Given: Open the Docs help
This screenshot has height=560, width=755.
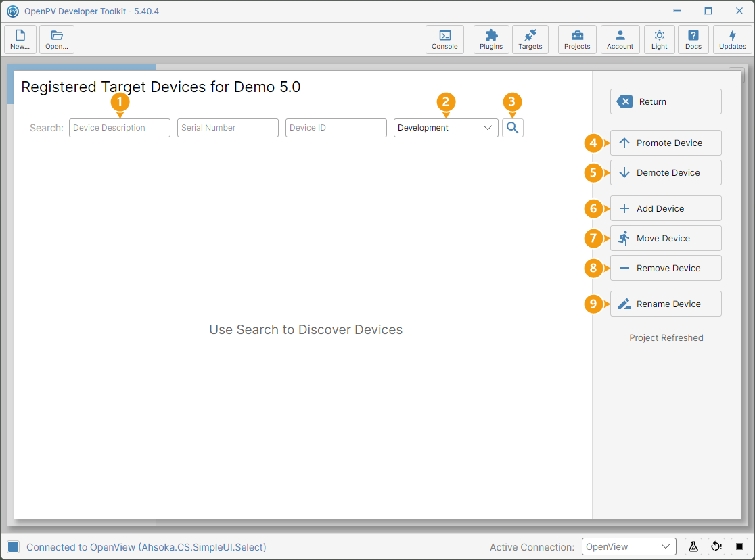Looking at the screenshot, I should point(693,39).
